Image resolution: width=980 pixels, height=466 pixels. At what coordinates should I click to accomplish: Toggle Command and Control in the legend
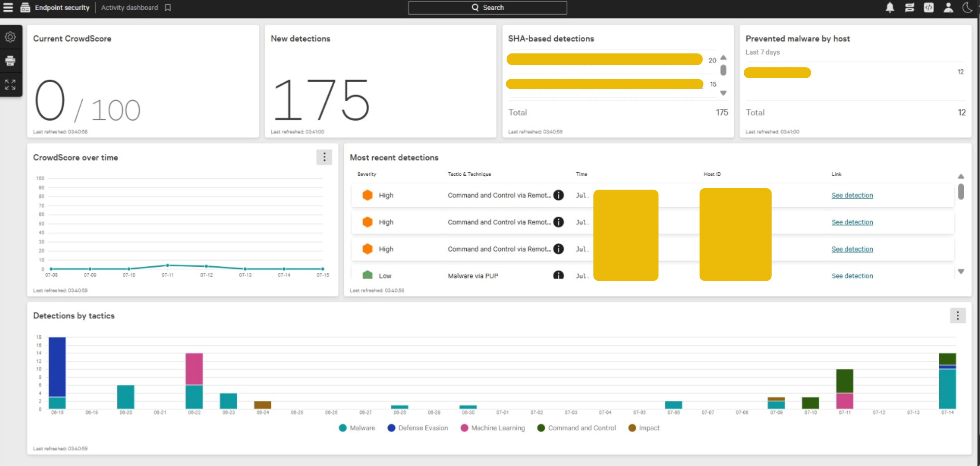[x=576, y=428]
